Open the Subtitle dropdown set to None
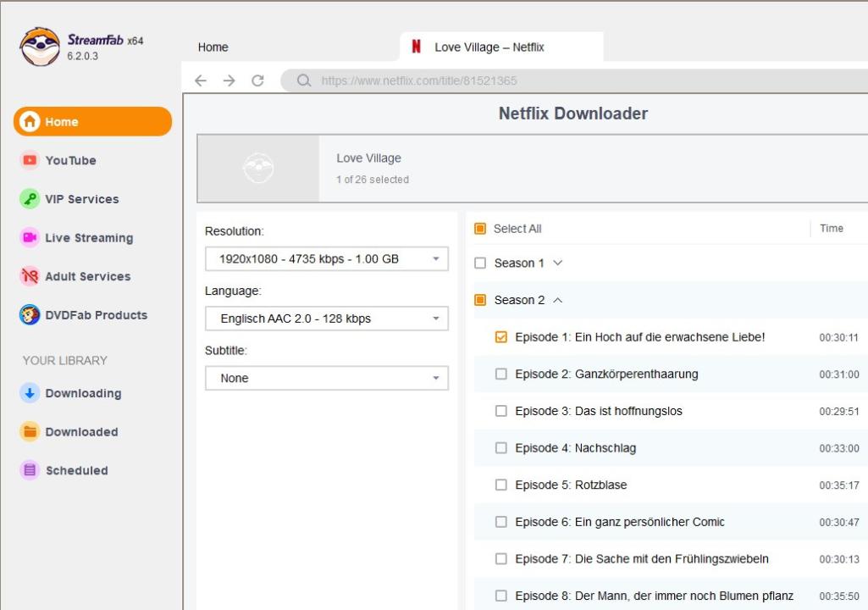The image size is (868, 610). point(326,379)
